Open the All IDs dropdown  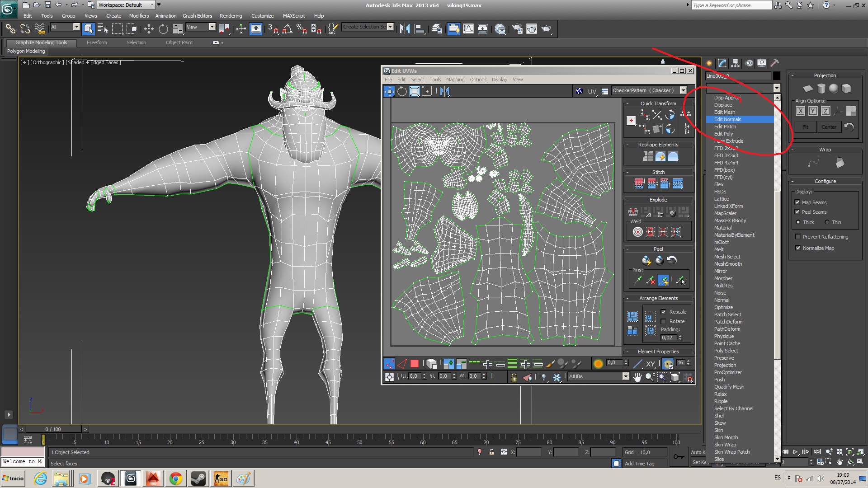pyautogui.click(x=626, y=376)
